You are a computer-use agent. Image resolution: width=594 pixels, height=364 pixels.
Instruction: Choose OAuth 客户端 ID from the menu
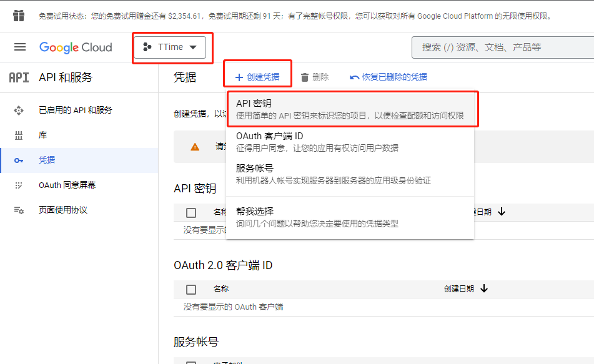click(x=350, y=142)
